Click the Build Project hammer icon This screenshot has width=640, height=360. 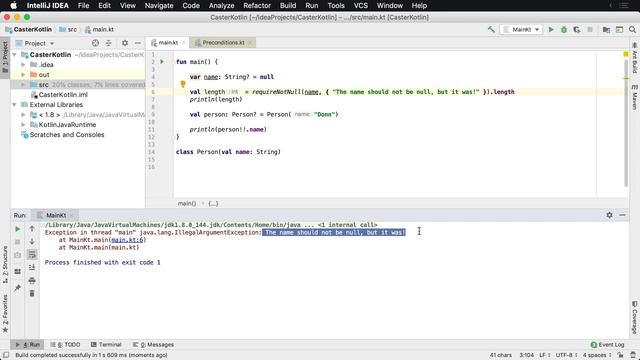tap(491, 29)
